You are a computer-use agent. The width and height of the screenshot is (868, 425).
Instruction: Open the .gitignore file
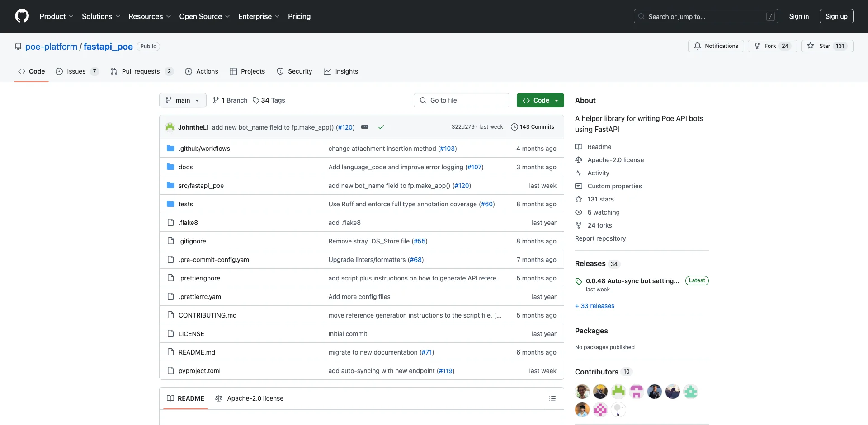[192, 241]
